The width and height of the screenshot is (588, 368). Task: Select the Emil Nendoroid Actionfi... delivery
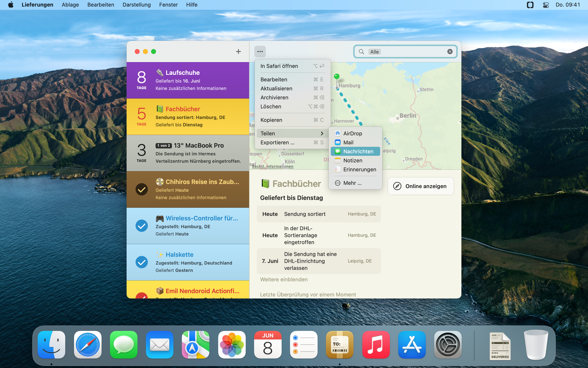pos(188,290)
